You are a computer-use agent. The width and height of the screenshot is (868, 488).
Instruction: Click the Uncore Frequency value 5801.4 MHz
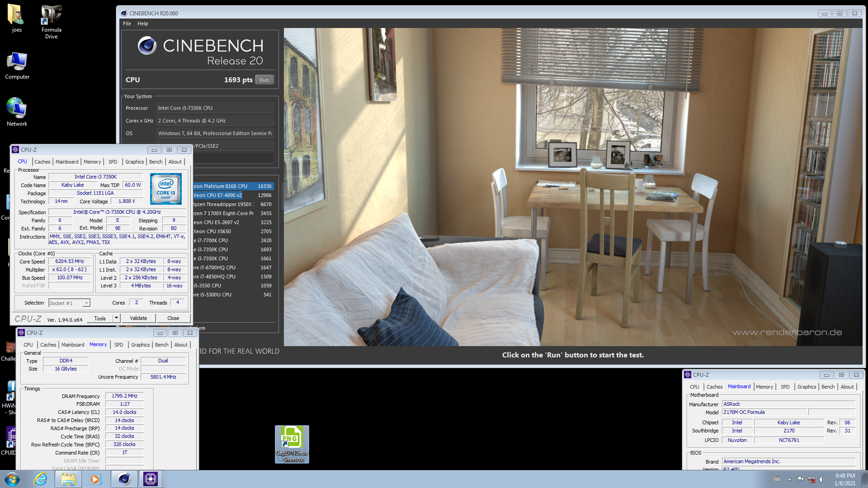tap(163, 377)
